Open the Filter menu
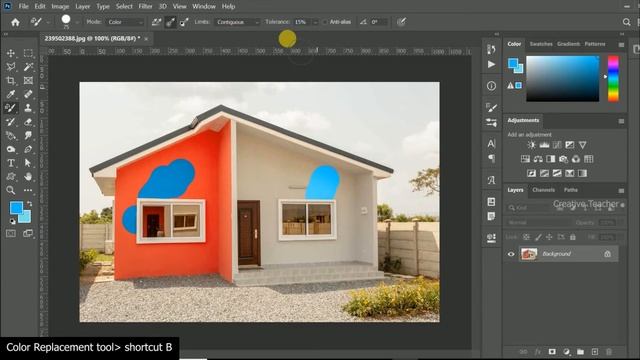Screen dimensions: 640x360 pyautogui.click(x=145, y=7)
